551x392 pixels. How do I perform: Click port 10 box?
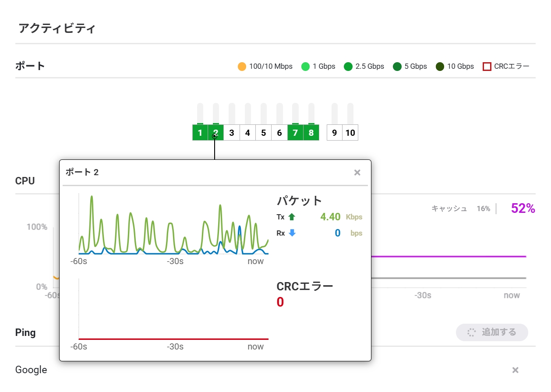tap(350, 133)
